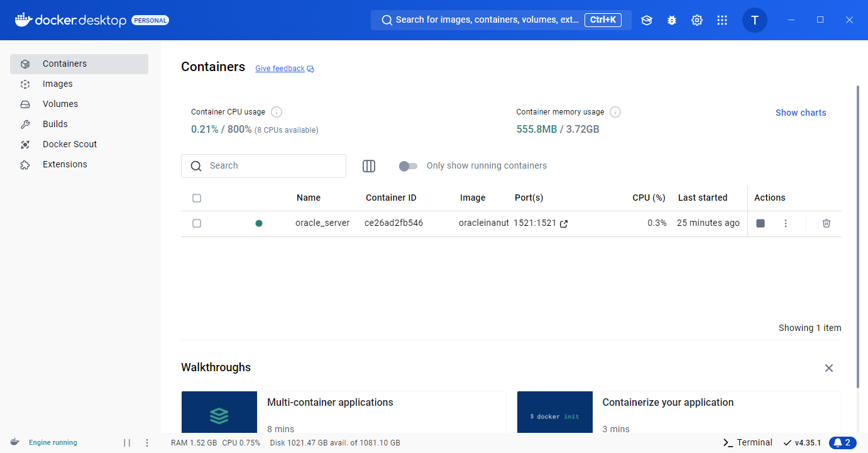Open the engine options menu in status bar

pos(147,443)
